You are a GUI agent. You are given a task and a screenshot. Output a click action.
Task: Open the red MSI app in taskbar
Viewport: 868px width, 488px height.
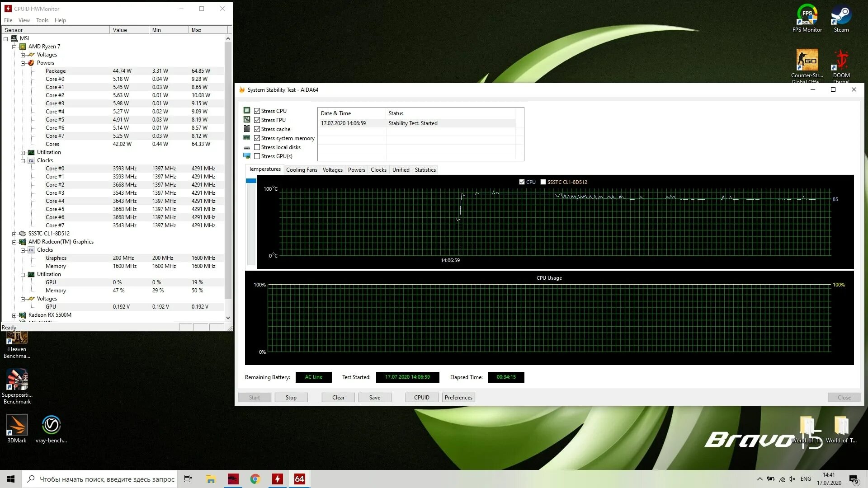click(233, 479)
